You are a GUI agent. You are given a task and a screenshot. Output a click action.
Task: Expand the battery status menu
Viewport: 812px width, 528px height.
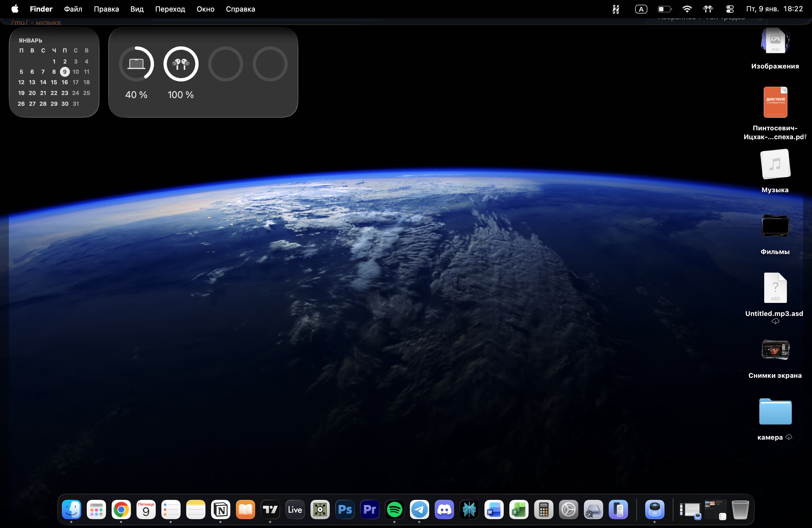click(664, 9)
